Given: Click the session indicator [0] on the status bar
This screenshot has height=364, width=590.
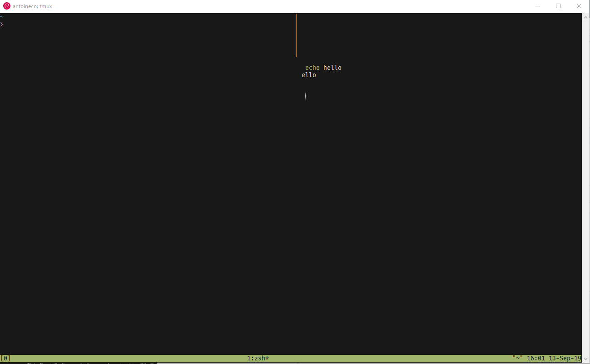Looking at the screenshot, I should (x=5, y=358).
